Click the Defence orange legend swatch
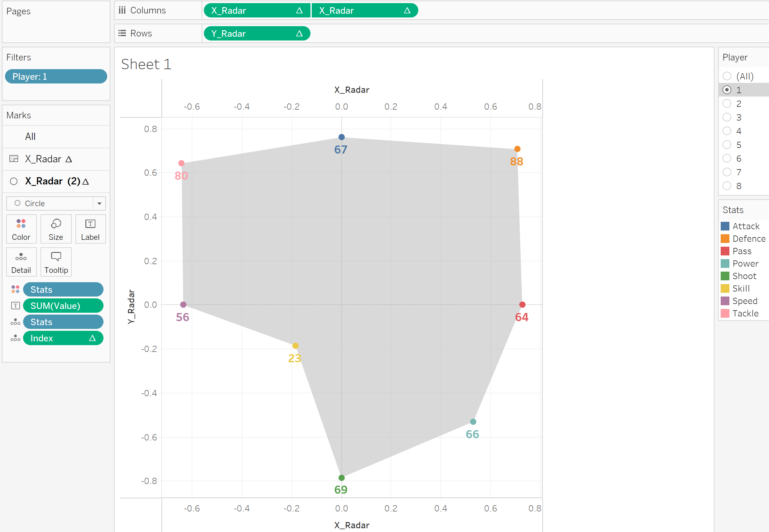The width and height of the screenshot is (769, 532). tap(725, 239)
